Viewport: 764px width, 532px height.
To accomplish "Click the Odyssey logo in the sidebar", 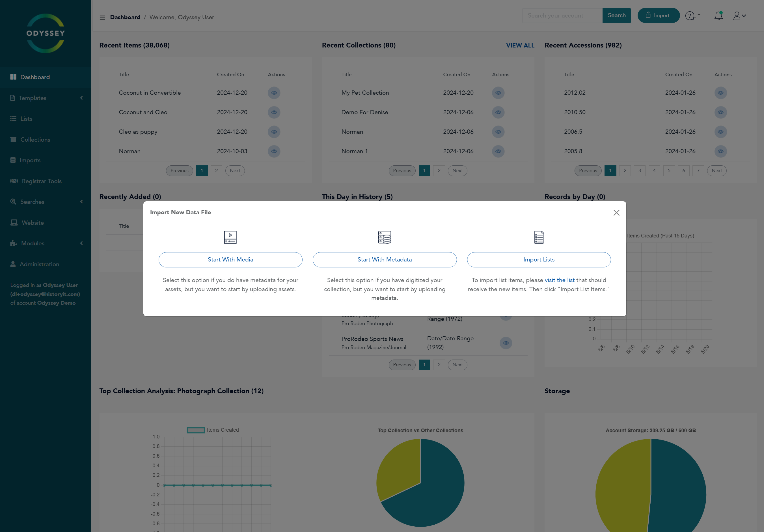I will (x=46, y=33).
